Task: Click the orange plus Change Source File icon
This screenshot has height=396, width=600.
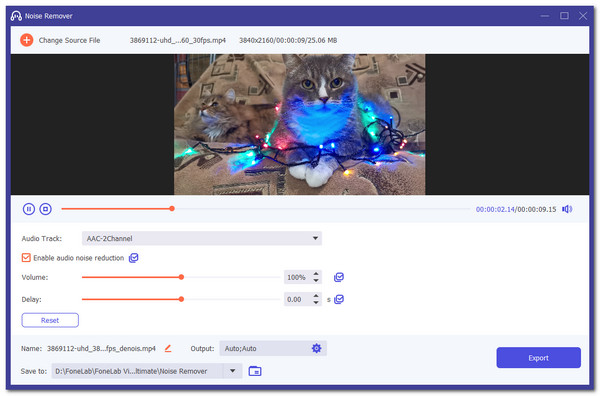Action: (26, 40)
